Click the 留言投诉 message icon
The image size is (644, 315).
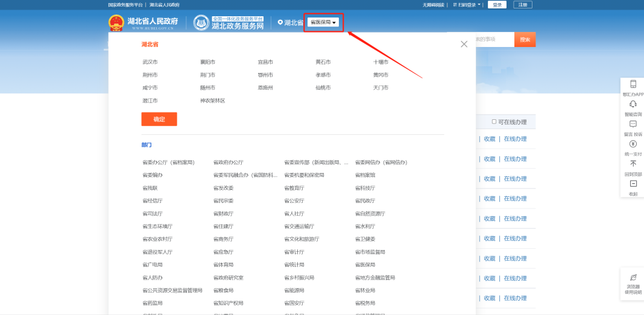[633, 124]
